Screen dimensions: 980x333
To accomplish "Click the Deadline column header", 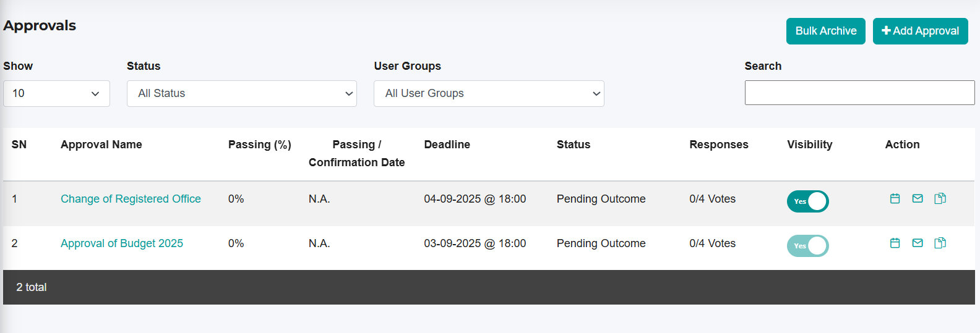I will point(447,145).
